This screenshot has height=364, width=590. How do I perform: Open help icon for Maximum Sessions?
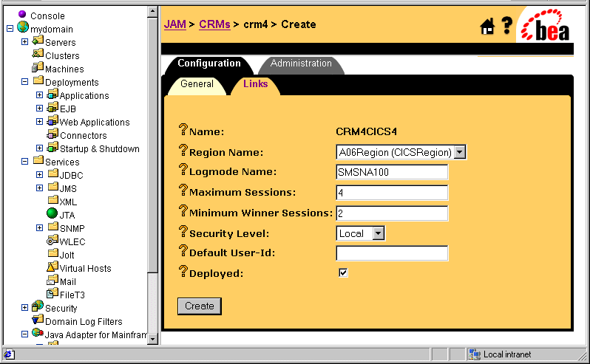point(183,190)
